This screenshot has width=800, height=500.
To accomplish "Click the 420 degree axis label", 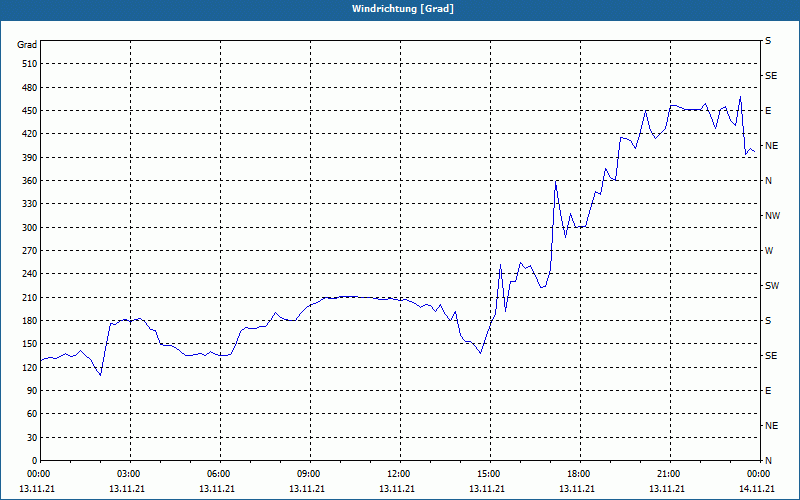I will [x=30, y=134].
